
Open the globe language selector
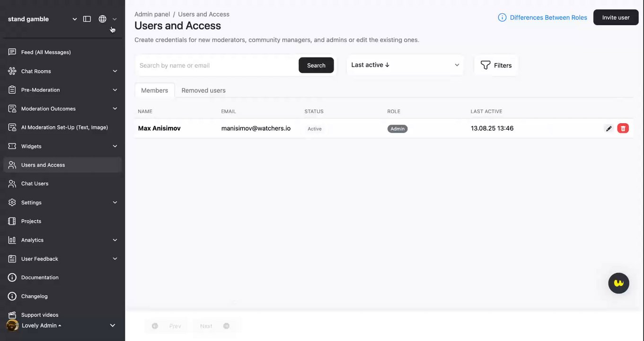click(x=103, y=19)
